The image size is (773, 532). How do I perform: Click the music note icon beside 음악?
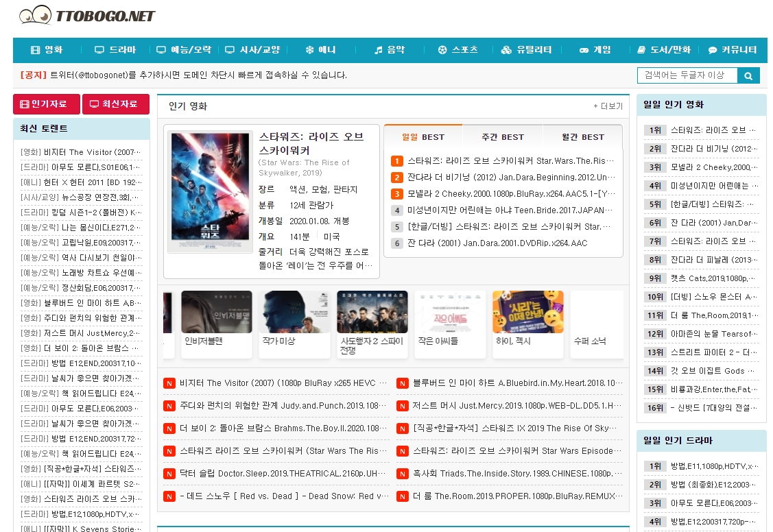(378, 50)
